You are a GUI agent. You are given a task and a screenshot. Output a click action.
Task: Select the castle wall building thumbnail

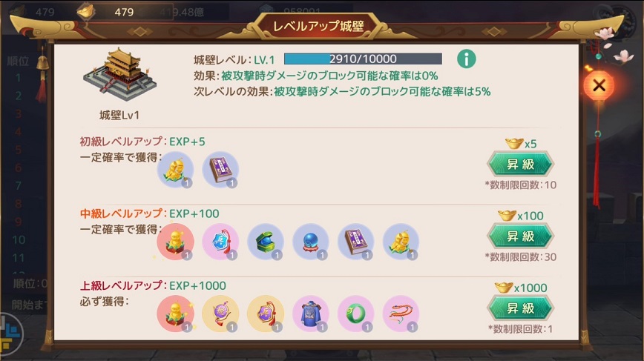pyautogui.click(x=119, y=75)
